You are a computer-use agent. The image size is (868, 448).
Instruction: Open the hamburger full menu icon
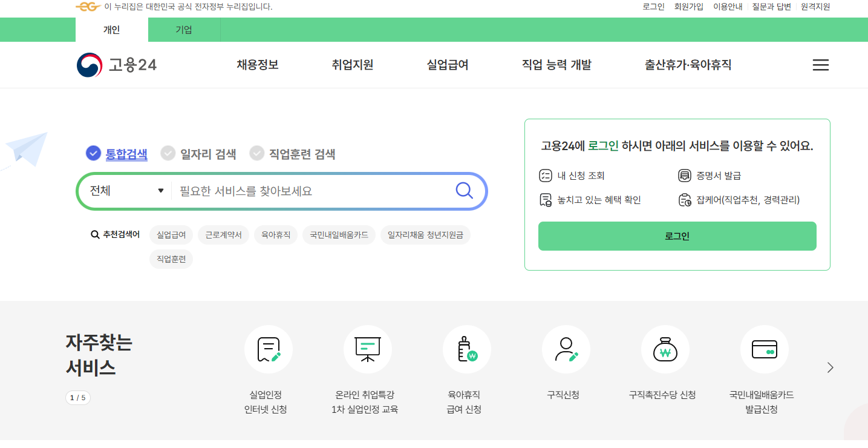tap(820, 65)
